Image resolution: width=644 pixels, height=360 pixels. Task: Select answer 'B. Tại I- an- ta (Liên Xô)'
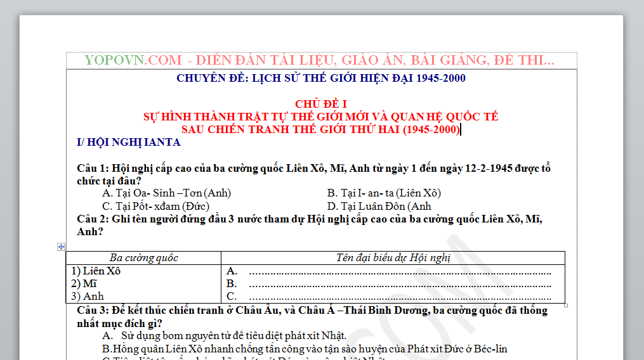coord(384,193)
